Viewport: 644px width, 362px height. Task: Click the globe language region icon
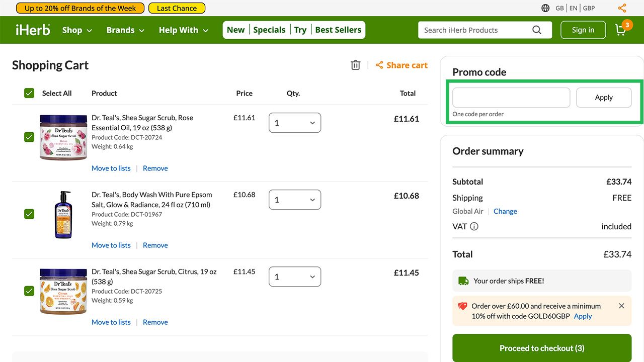[x=545, y=8]
